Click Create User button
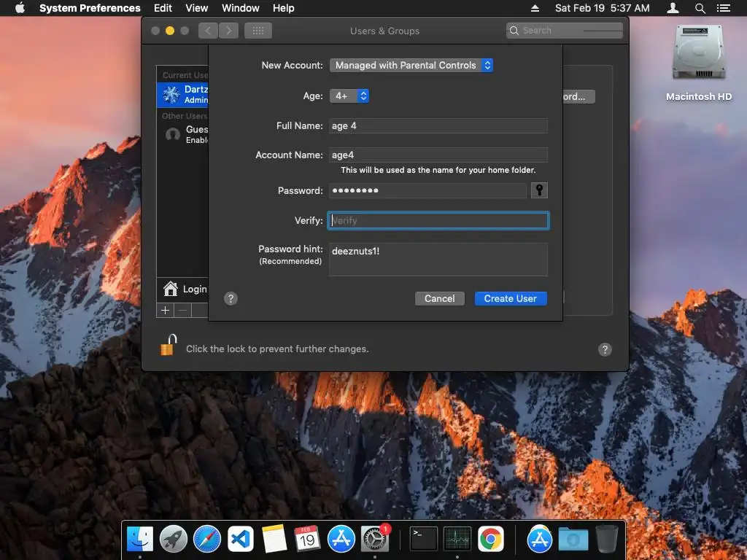The image size is (747, 560). [510, 298]
